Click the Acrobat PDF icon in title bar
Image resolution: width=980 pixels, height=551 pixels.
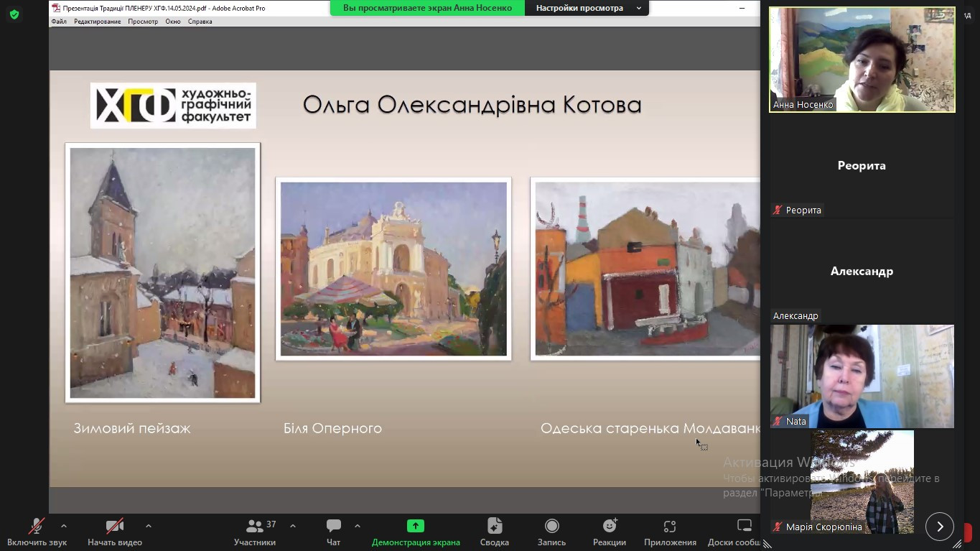tap(56, 8)
